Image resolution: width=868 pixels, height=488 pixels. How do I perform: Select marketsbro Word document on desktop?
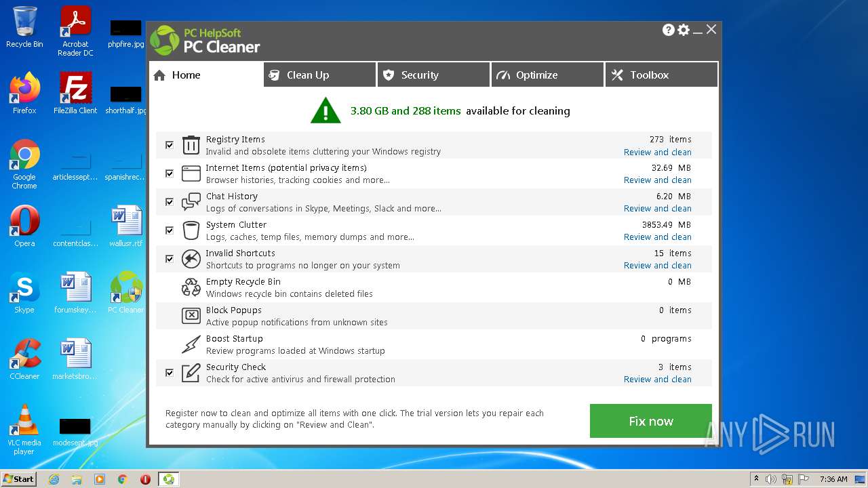(75, 359)
